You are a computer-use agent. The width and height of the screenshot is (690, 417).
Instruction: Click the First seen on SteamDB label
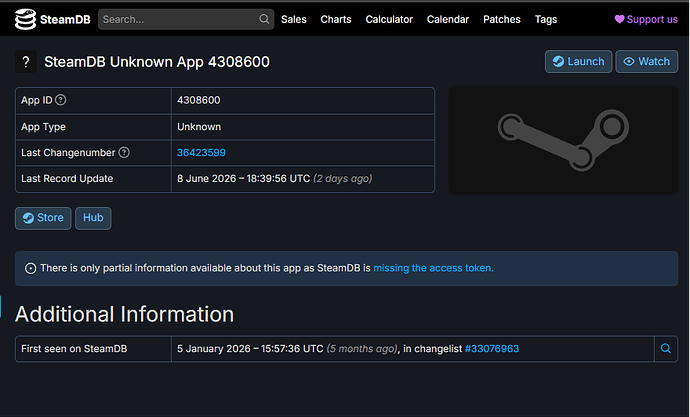click(x=74, y=349)
